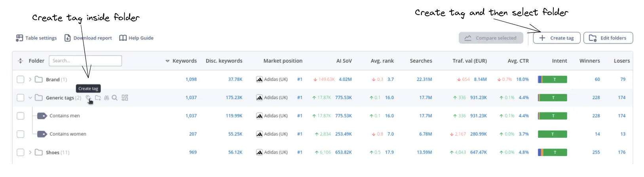The height and width of the screenshot is (177, 644).
Task: Expand the Brand folder chevron
Action: 30,80
